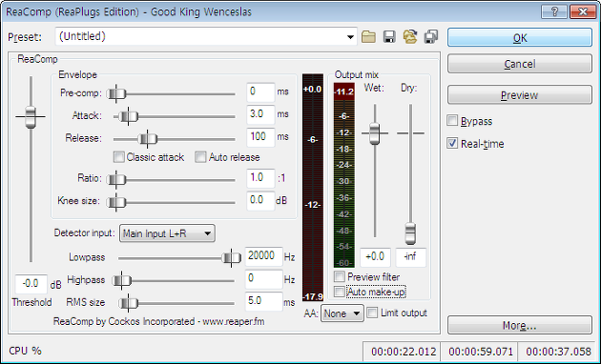This screenshot has width=601, height=364.
Task: Click the Knee size dB field
Action: [x=260, y=201]
